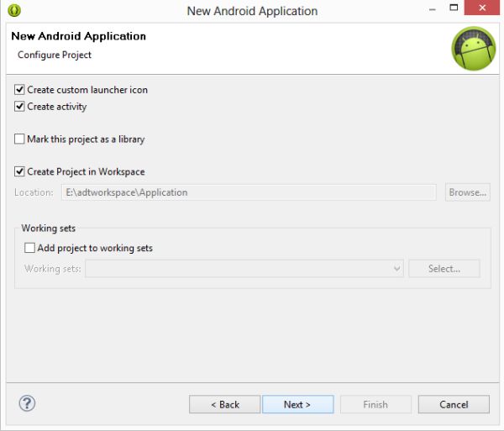Uncheck the Create activity checkbox
The image size is (504, 431).
tap(20, 107)
